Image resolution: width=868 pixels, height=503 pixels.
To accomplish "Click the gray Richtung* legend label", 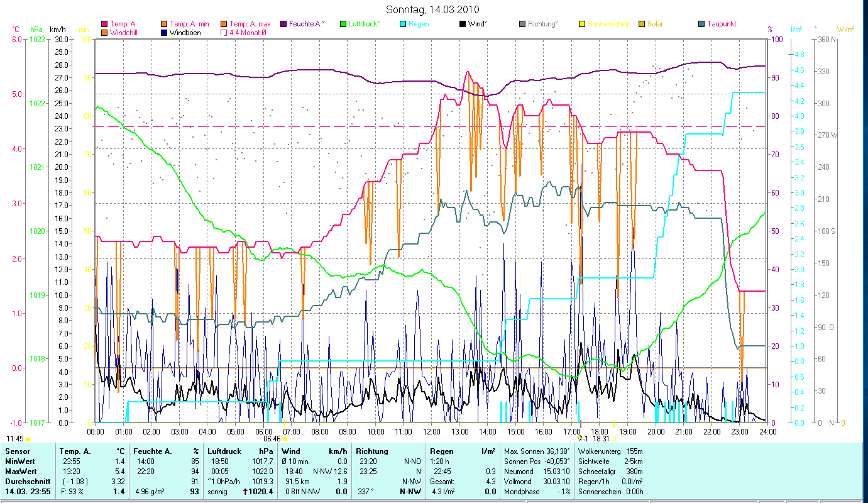I will click(542, 24).
